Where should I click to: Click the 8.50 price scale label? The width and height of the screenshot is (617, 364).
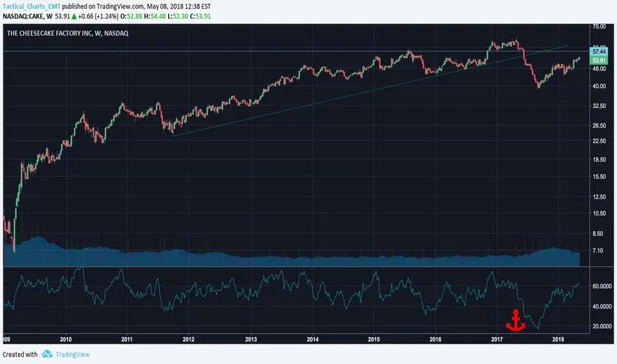(598, 234)
